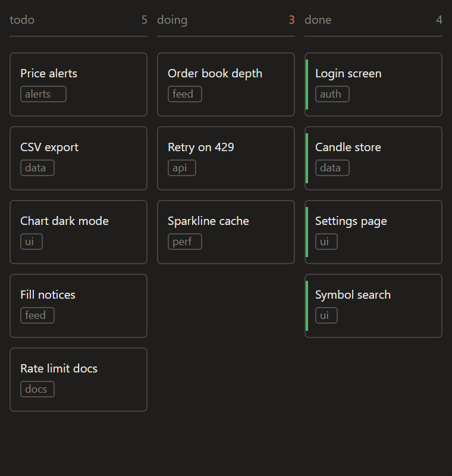Click the ui tag on Chart dark mode
452x476 pixels.
click(32, 242)
